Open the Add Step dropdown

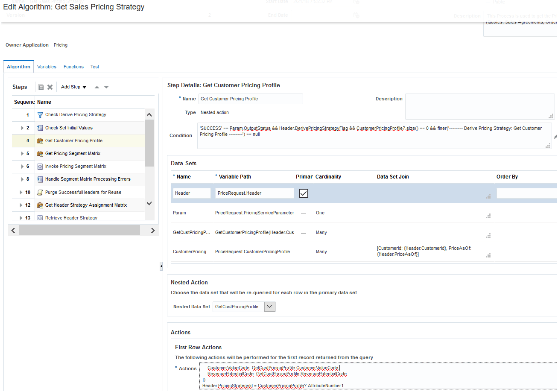pyautogui.click(x=74, y=87)
